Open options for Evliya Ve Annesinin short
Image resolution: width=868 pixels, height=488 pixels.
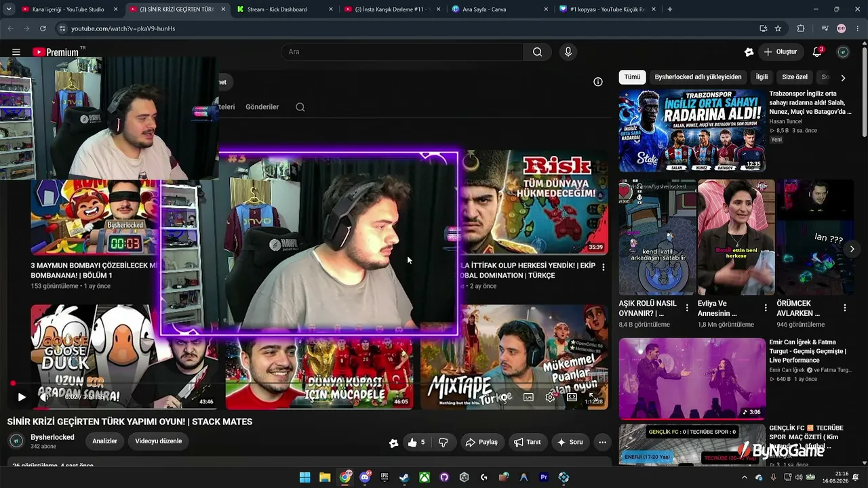click(766, 308)
